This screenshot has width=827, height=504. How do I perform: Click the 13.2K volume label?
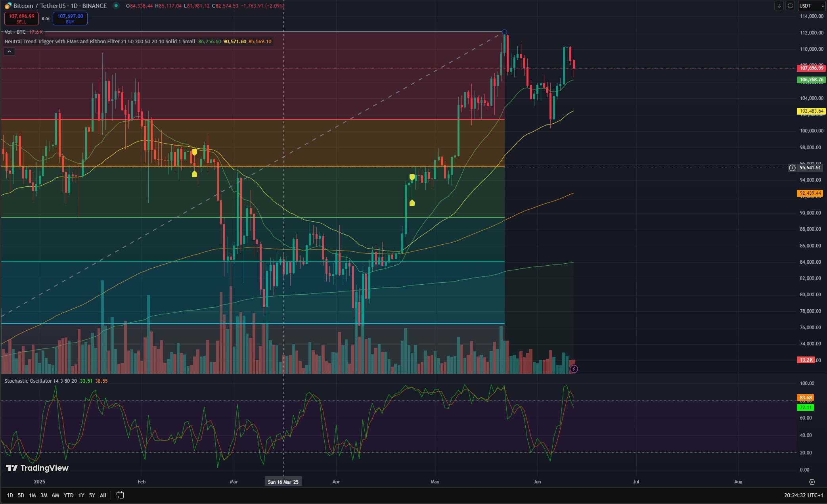coord(806,360)
